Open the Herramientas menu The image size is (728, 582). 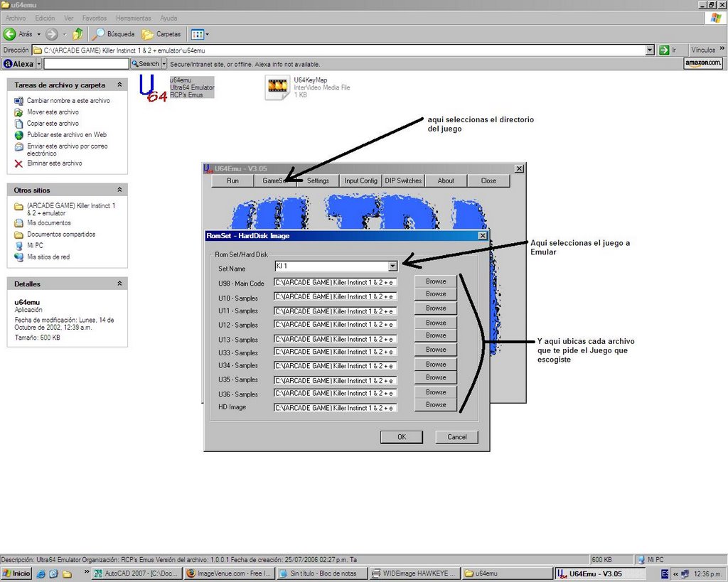coord(133,18)
